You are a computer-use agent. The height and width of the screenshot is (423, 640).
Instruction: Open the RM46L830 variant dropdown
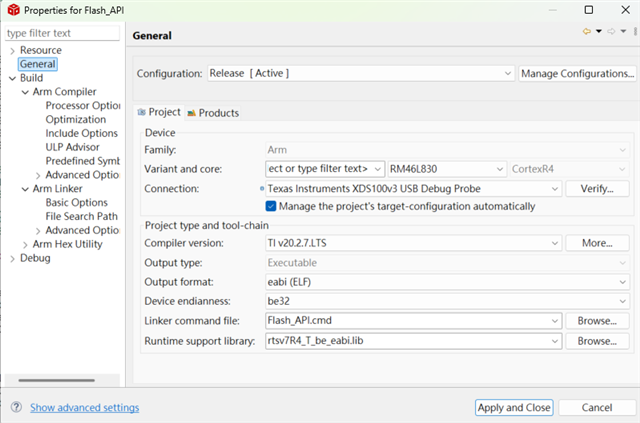coord(447,169)
